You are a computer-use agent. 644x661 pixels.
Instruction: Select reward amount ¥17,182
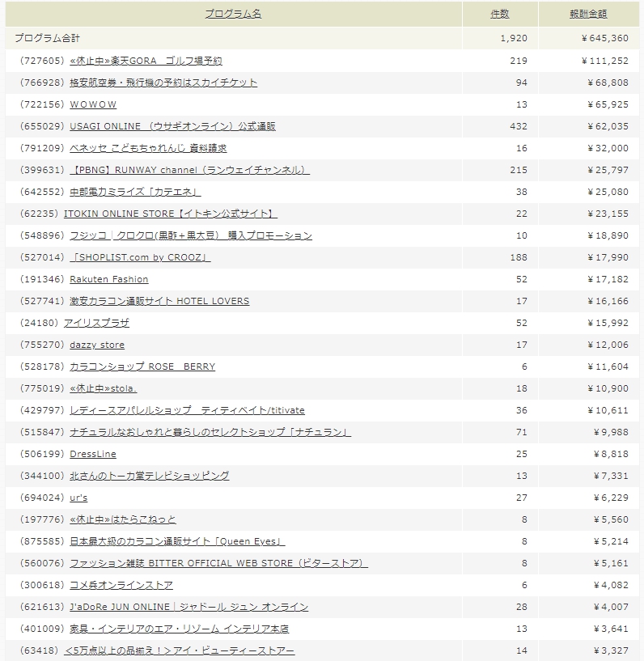[608, 279]
